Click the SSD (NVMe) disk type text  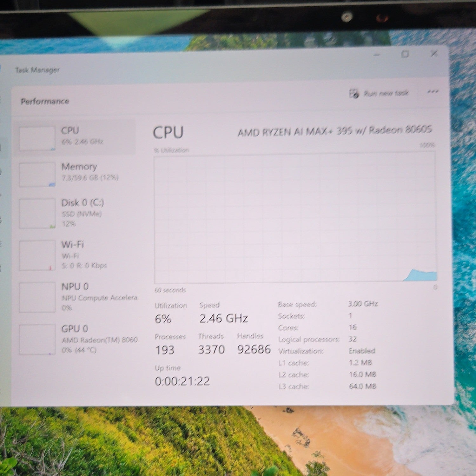(x=82, y=214)
